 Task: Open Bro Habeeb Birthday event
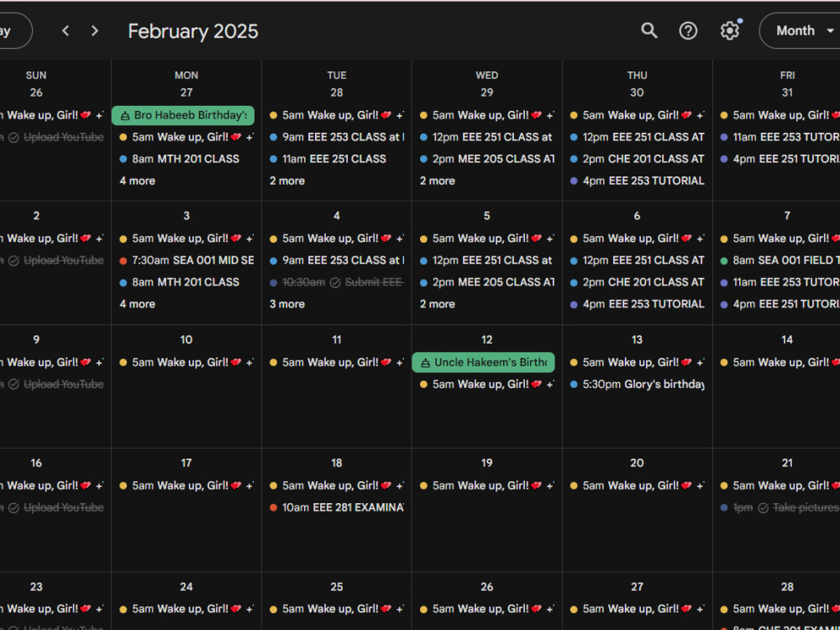pos(182,115)
